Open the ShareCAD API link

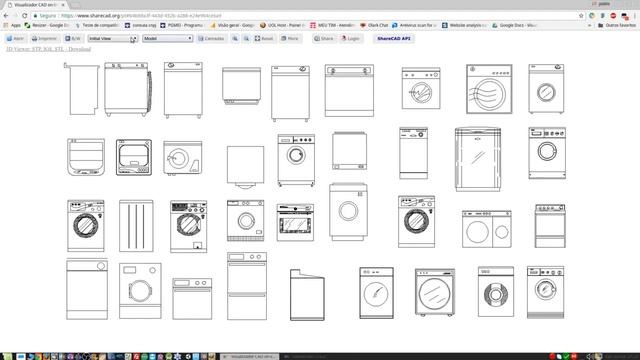click(393, 38)
